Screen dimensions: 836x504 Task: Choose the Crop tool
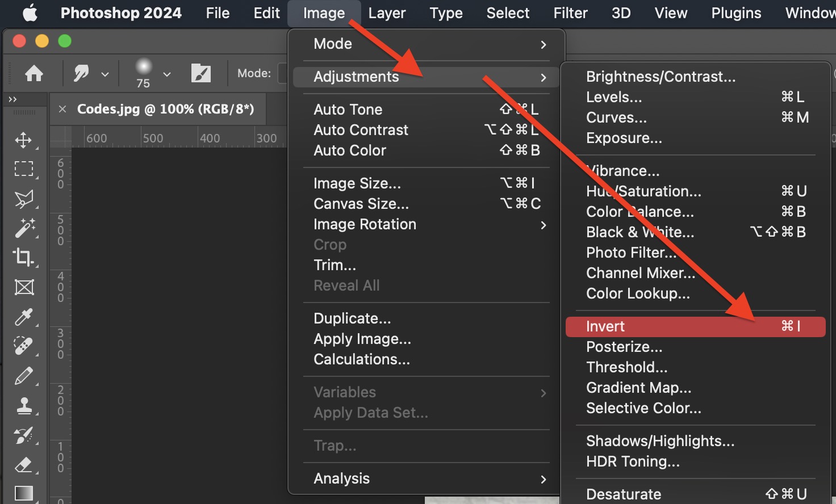[23, 257]
